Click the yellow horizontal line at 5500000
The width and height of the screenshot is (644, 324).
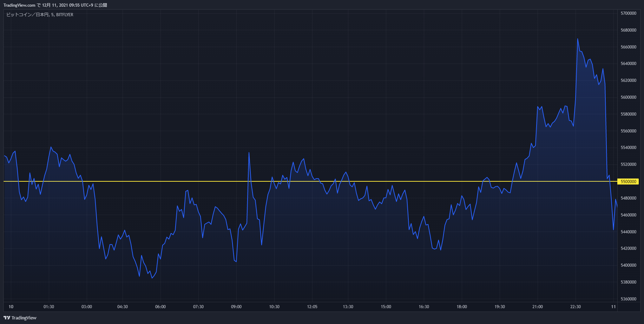point(310,181)
